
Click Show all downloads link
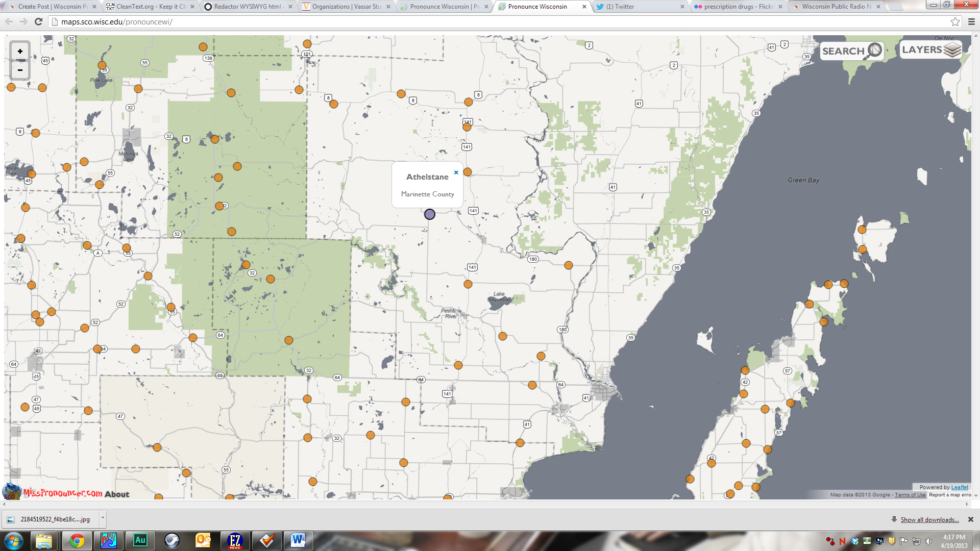[929, 520]
